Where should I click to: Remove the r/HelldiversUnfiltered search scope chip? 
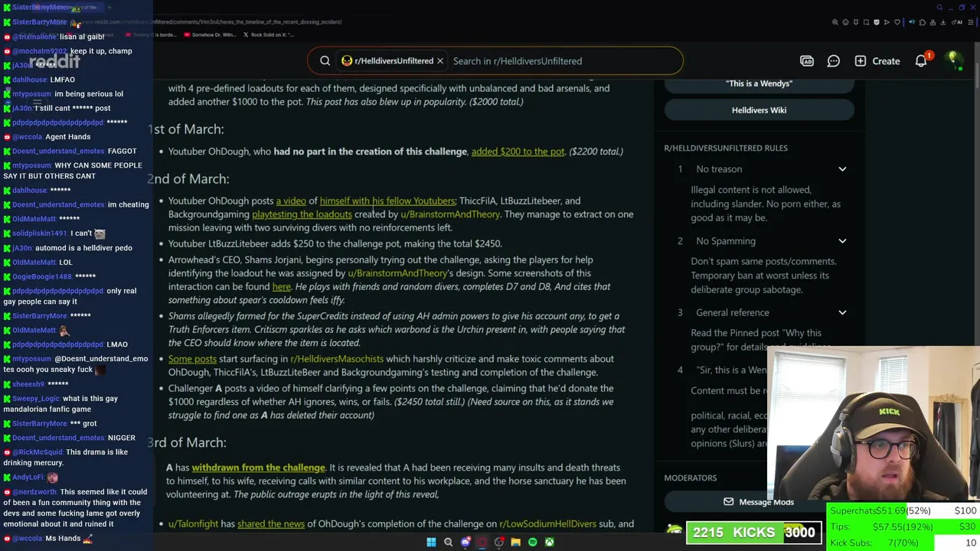tap(440, 60)
